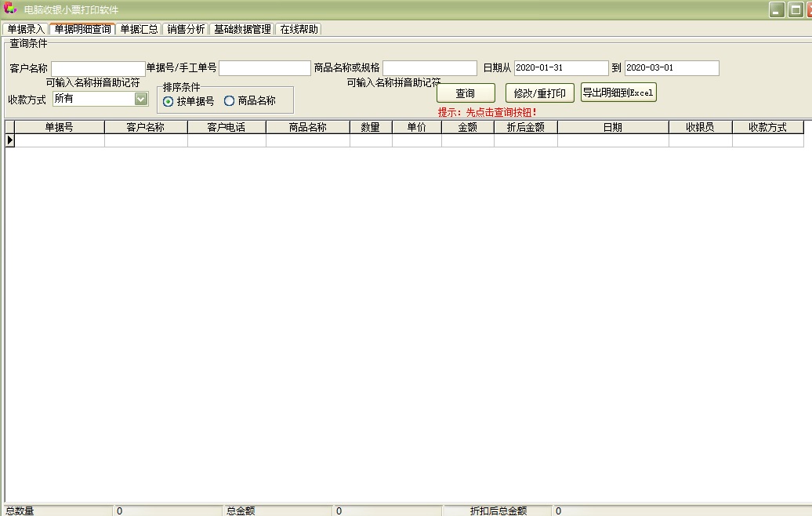This screenshot has width=812, height=516.
Task: Open the 单据汇总 tab
Action: click(x=139, y=29)
